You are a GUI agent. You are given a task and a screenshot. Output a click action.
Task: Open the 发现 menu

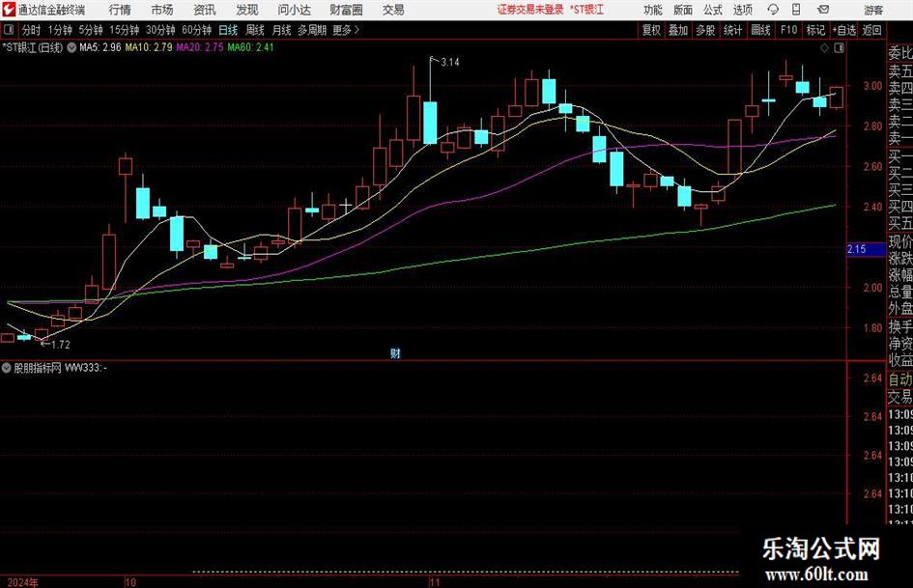pos(247,10)
